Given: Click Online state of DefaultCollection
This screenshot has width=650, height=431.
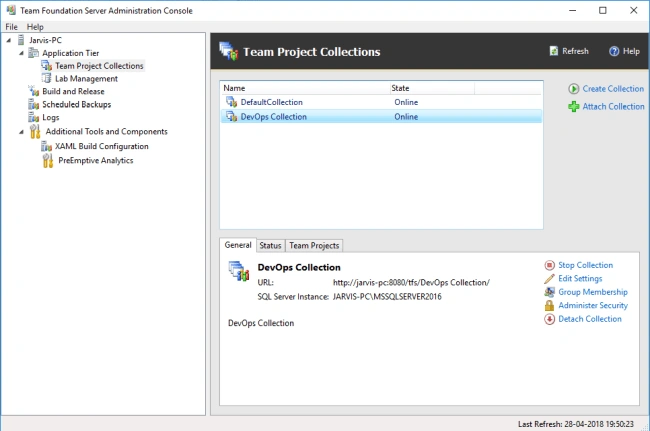Looking at the screenshot, I should point(406,102).
